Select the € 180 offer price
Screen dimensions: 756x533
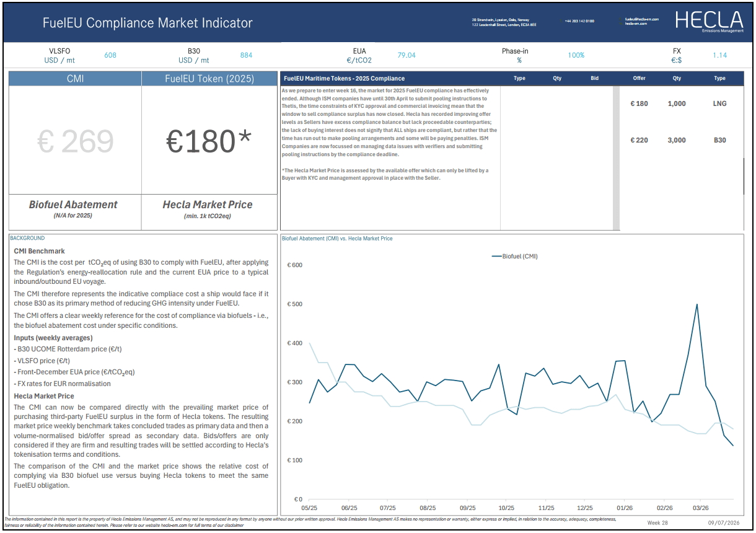pyautogui.click(x=639, y=104)
